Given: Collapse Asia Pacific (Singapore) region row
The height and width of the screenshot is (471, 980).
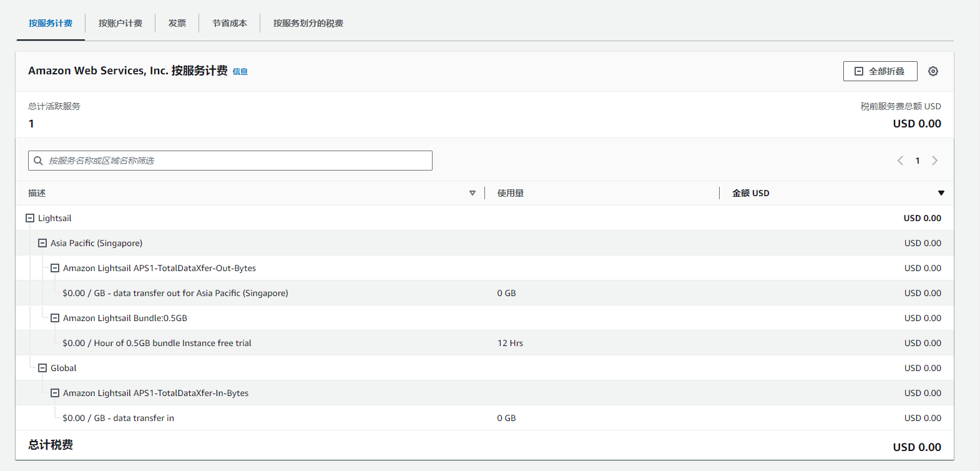Looking at the screenshot, I should [42, 243].
